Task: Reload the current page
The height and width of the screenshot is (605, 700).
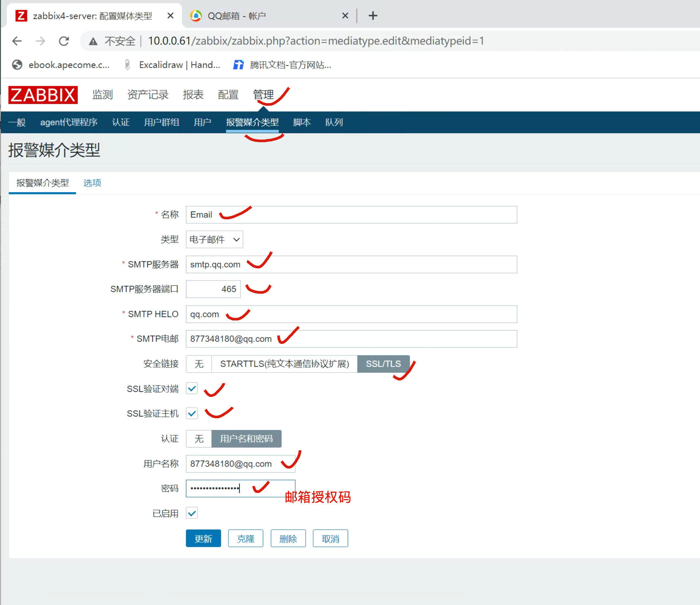Action: 64,41
